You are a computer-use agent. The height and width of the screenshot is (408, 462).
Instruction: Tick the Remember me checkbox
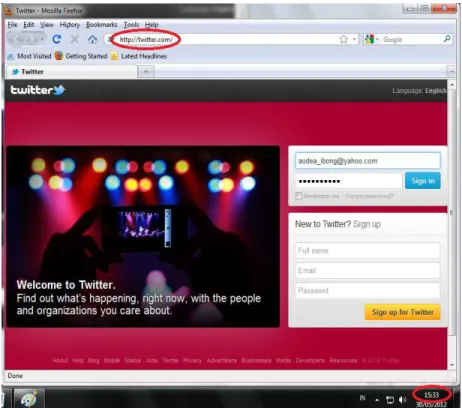(x=299, y=196)
